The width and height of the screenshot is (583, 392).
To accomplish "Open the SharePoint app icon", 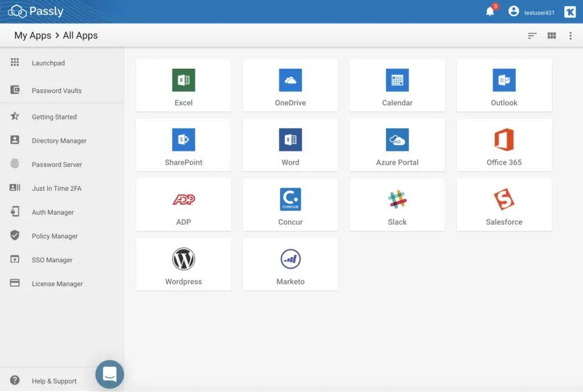I will [x=183, y=140].
